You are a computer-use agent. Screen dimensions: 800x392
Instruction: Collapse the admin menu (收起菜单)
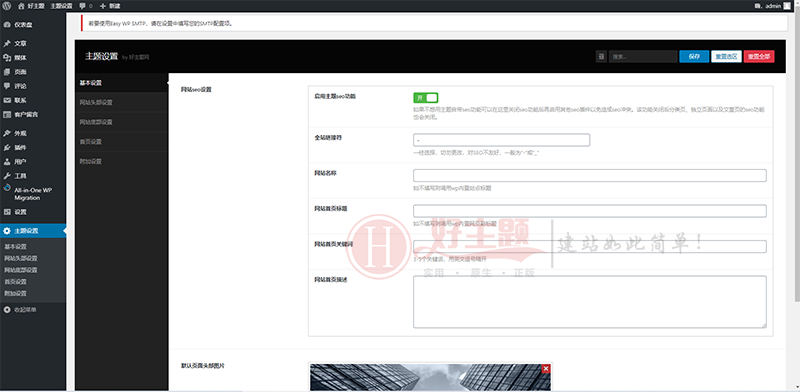pos(20,309)
